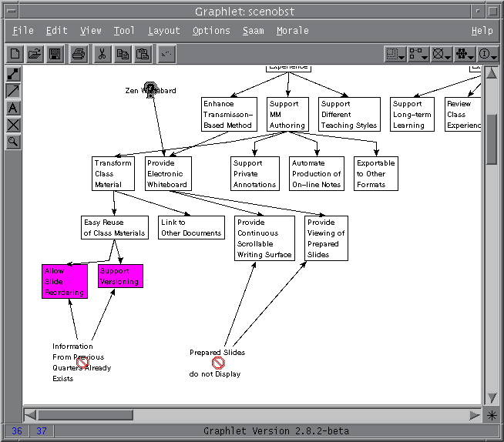This screenshot has width=504, height=442.
Task: Open the Saam menu
Action: tap(253, 31)
